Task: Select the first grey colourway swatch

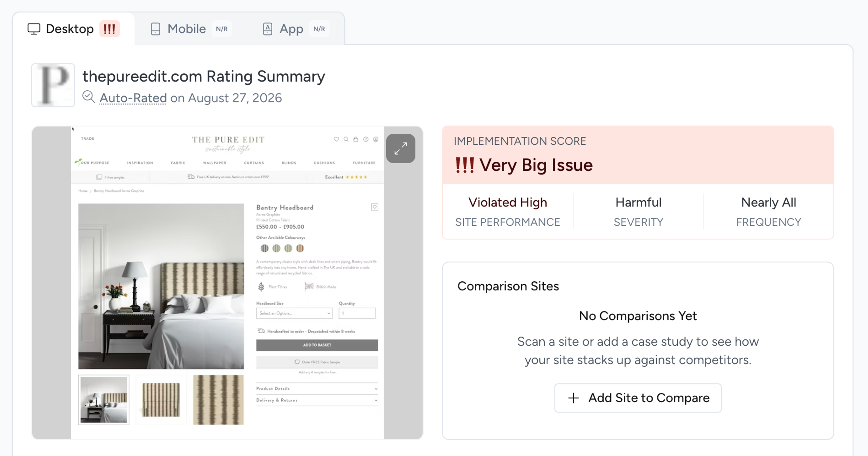Action: (x=264, y=248)
